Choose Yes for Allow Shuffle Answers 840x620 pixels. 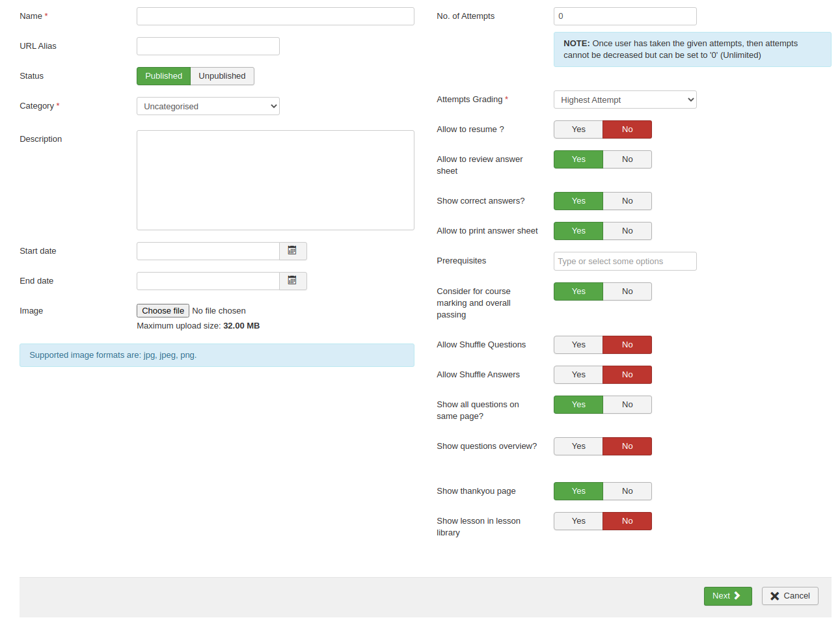(x=578, y=375)
